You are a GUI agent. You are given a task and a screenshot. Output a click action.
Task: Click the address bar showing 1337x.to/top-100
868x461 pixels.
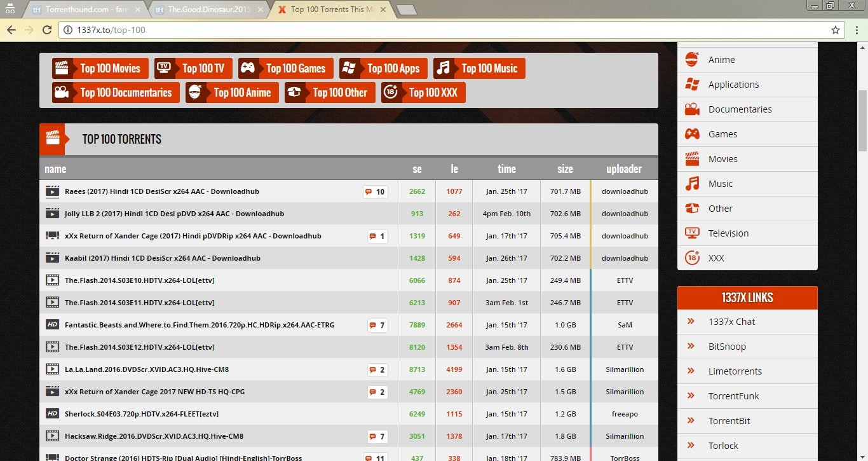point(451,30)
